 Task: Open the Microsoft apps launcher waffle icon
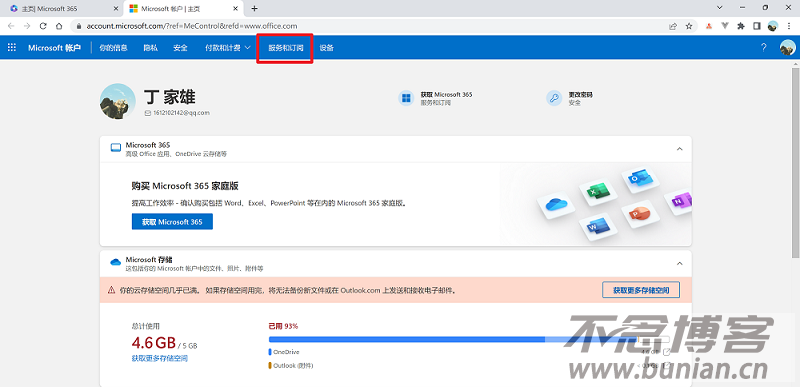pyautogui.click(x=12, y=47)
